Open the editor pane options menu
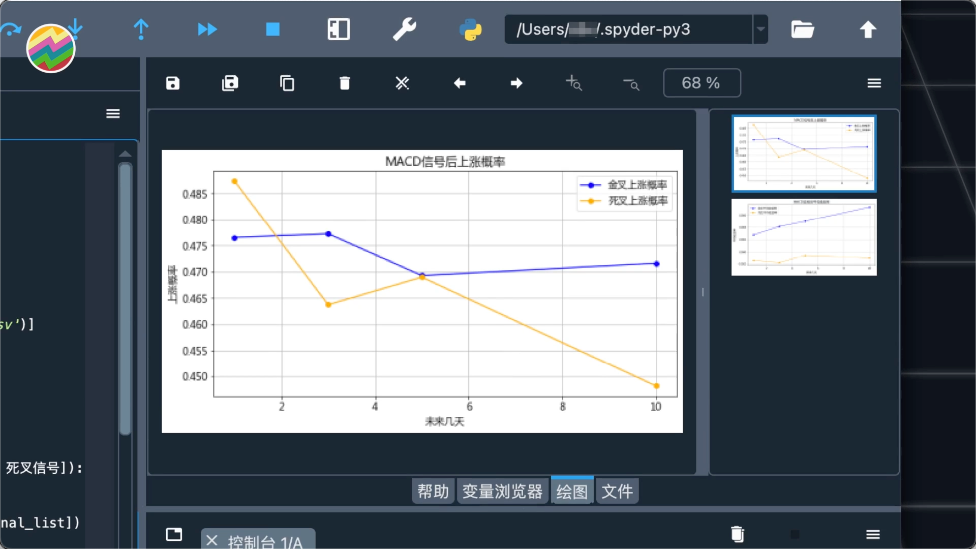 coord(113,114)
